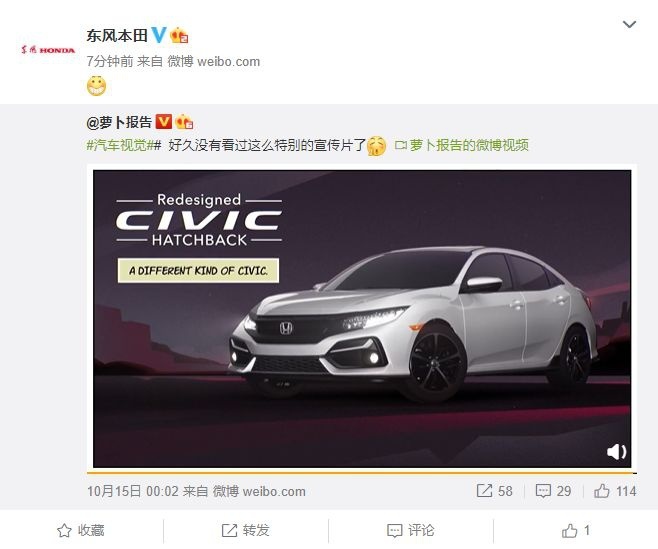658x549 pixels.
Task: Mute the video speaker icon
Action: [616, 452]
